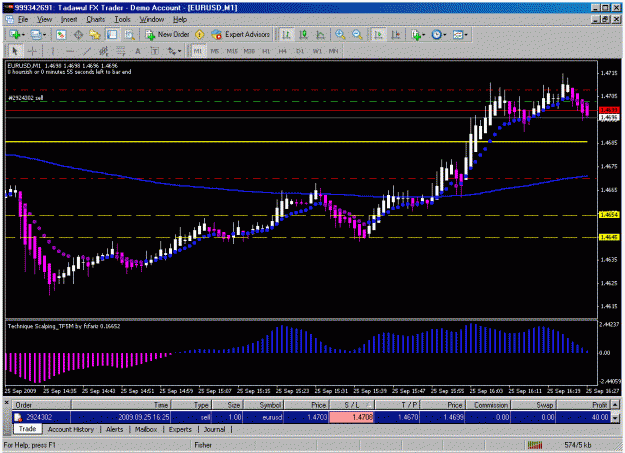Select the H1 timeframe
625x453 pixels.
click(x=266, y=51)
